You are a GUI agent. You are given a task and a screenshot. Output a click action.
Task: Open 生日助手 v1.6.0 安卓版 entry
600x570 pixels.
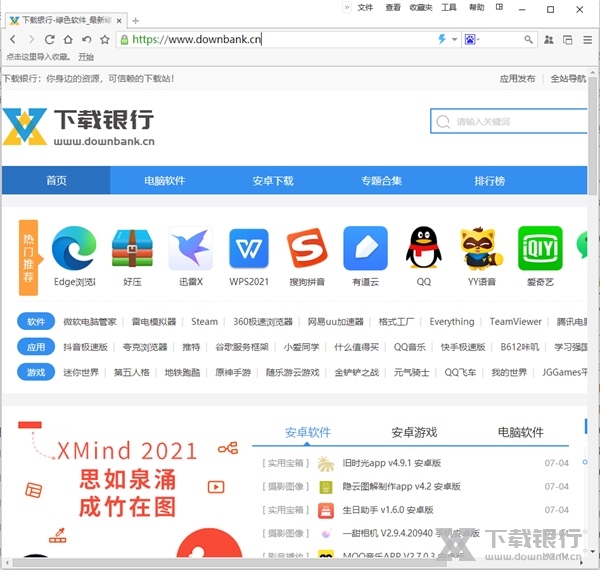point(388,510)
